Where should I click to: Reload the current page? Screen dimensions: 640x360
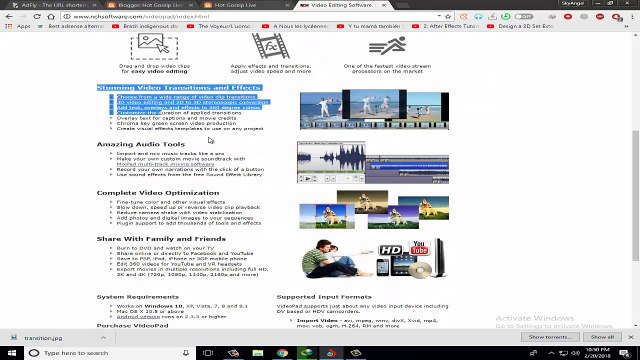[37, 16]
